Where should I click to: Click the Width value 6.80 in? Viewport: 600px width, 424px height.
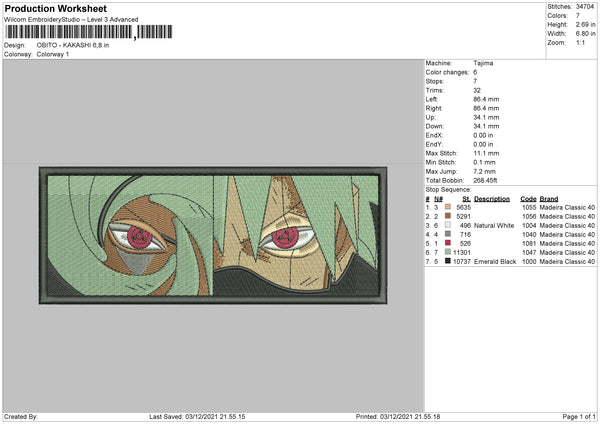(x=585, y=34)
